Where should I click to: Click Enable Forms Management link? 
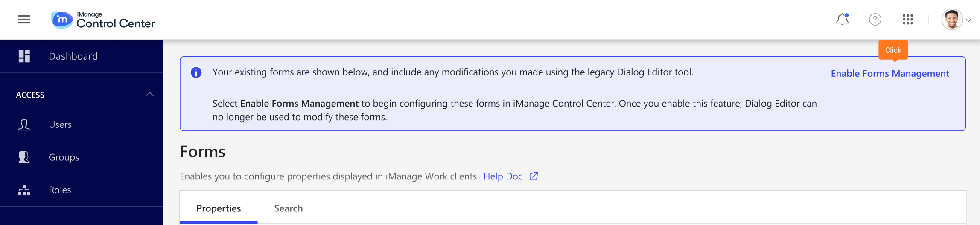pyautogui.click(x=890, y=74)
